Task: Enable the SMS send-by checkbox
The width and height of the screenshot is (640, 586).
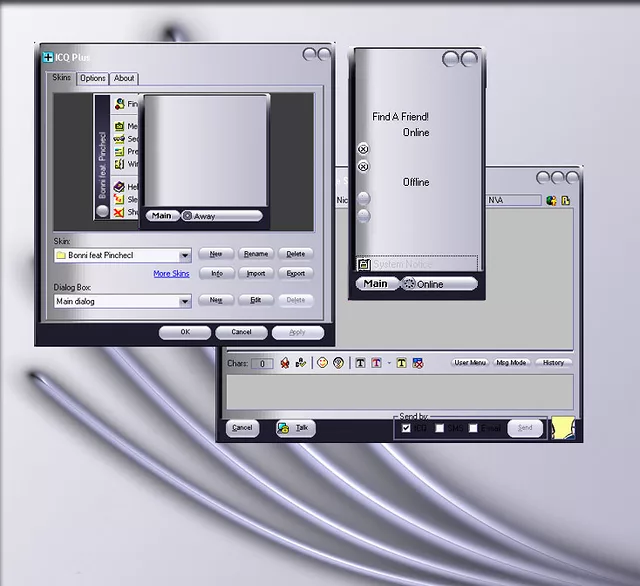Action: click(x=440, y=428)
